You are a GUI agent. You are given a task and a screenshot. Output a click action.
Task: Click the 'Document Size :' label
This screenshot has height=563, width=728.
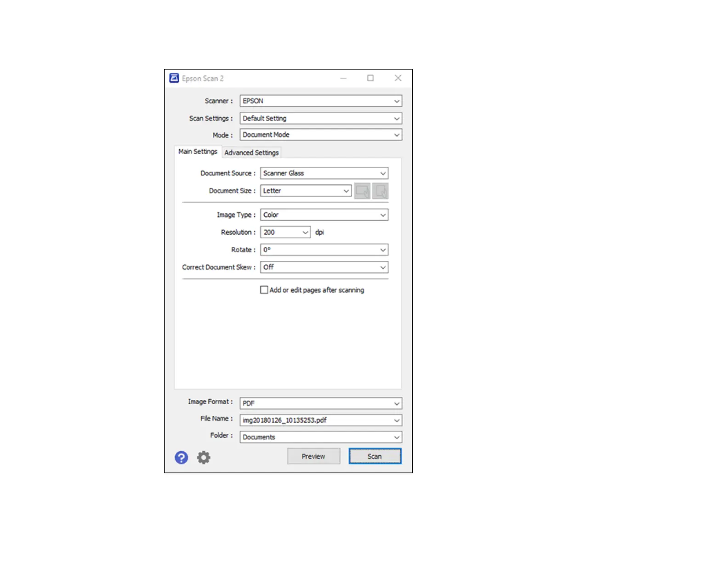tap(232, 191)
